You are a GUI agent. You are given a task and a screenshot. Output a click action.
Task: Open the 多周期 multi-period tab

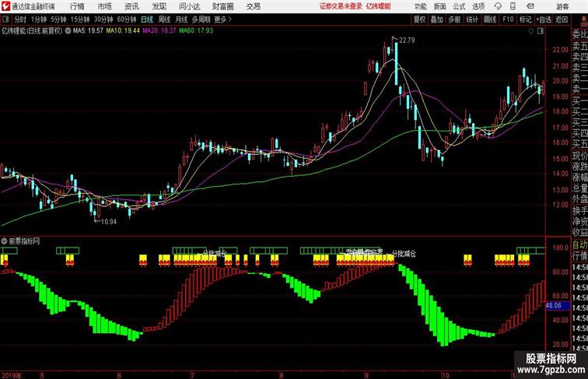(x=201, y=19)
